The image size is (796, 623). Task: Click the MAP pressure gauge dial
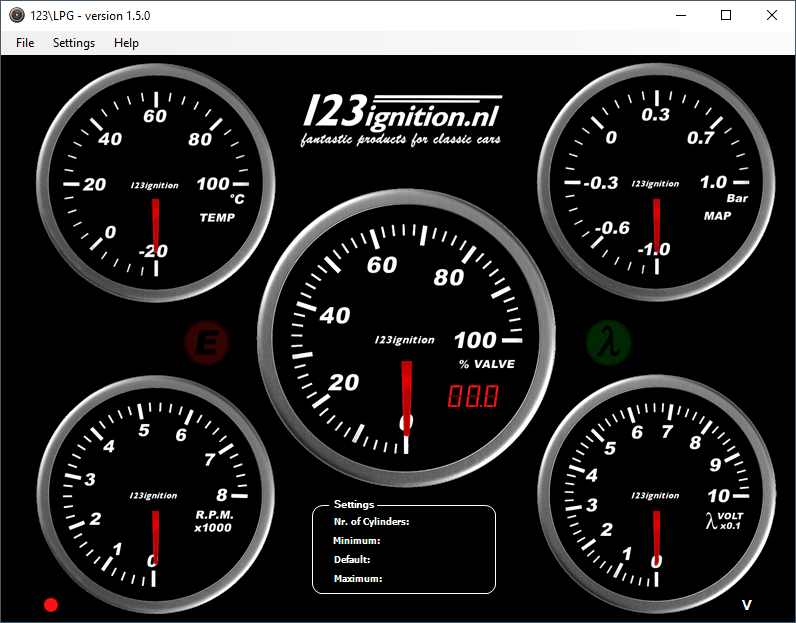[656, 182]
